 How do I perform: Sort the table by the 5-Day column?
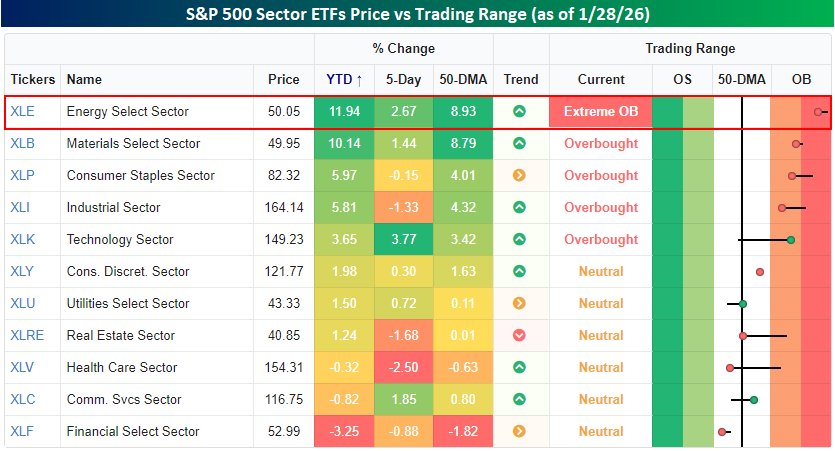click(x=402, y=80)
